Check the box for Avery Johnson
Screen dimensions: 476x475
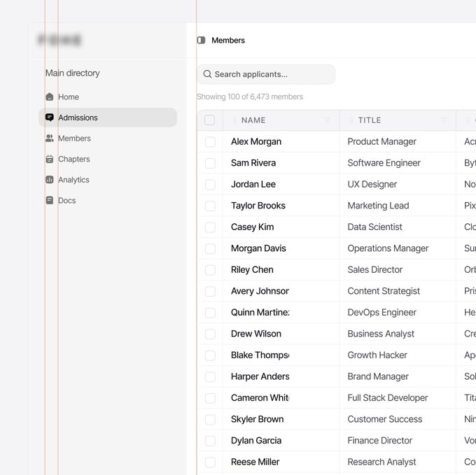pos(210,291)
